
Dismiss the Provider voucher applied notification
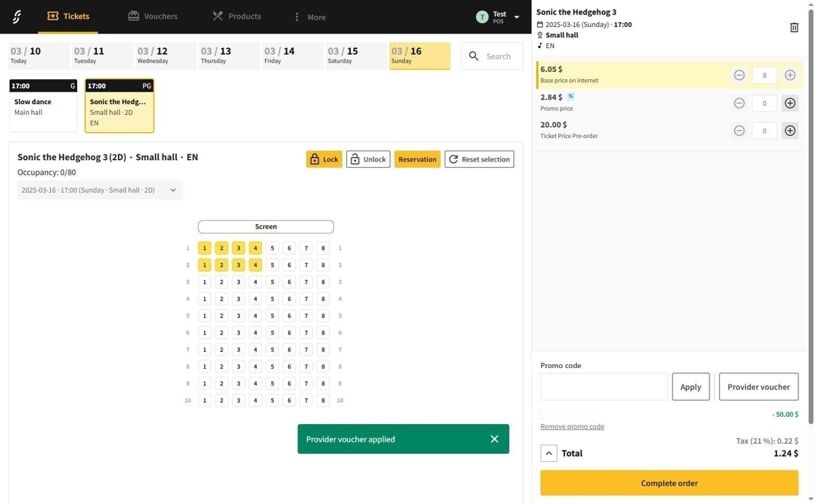coord(494,439)
